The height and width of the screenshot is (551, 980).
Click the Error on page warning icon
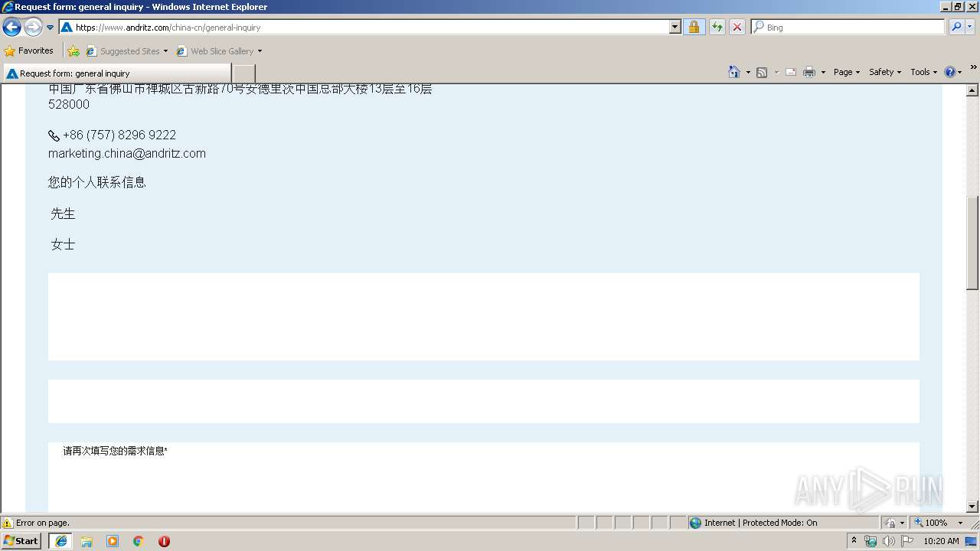(8, 523)
